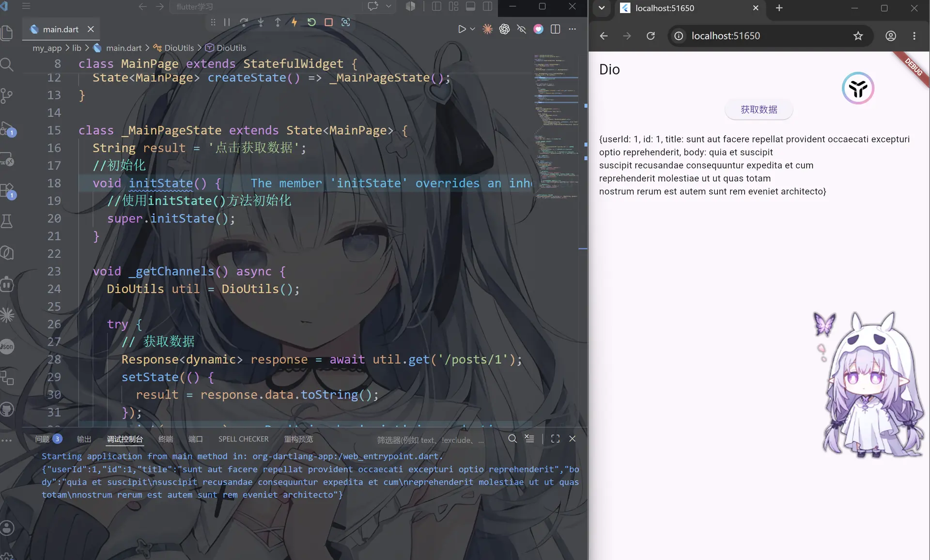Close the bottom panel
This screenshot has width=930, height=560.
point(572,438)
